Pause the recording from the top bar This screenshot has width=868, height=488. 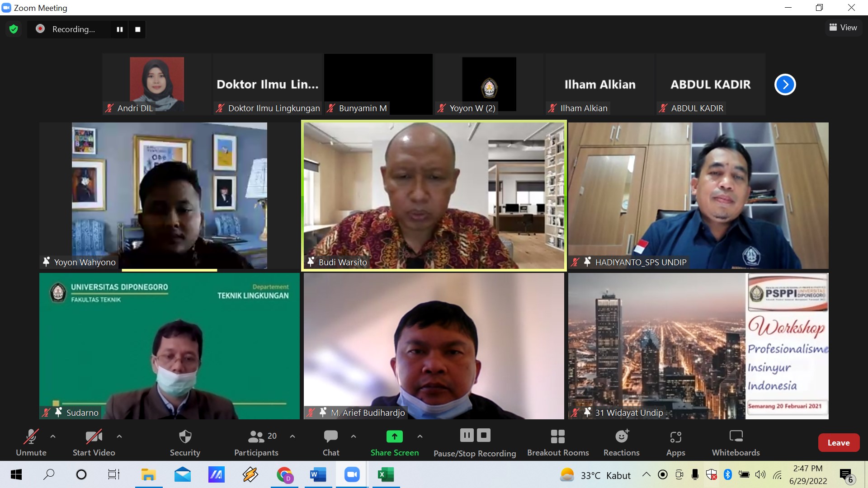[x=120, y=29]
